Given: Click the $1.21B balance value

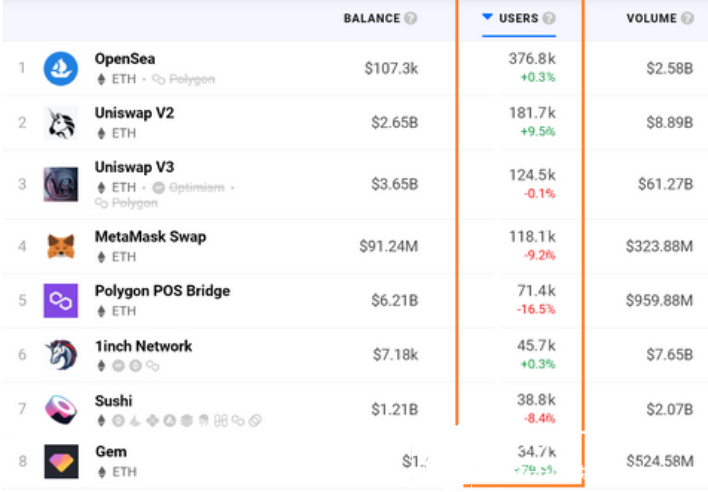Looking at the screenshot, I should (395, 409).
